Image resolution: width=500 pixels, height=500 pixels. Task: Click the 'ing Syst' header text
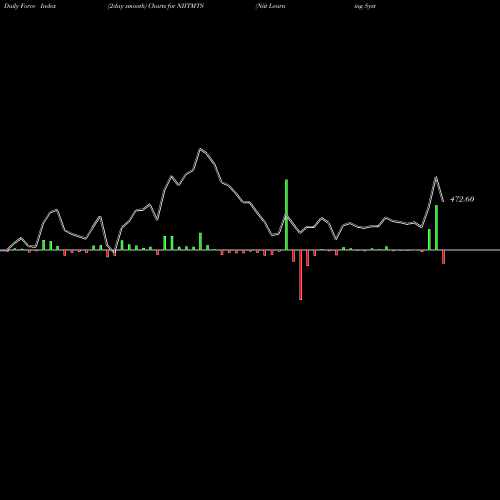tap(365, 6)
